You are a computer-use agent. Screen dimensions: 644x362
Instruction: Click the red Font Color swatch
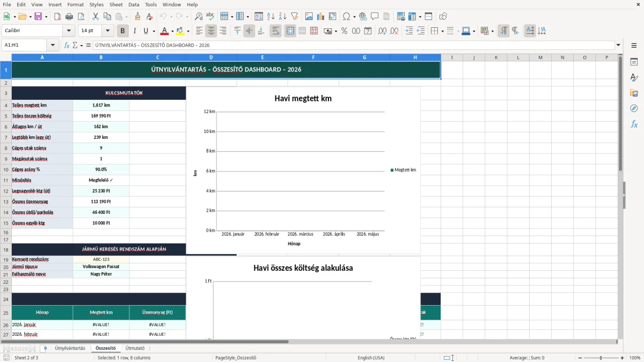[164, 31]
